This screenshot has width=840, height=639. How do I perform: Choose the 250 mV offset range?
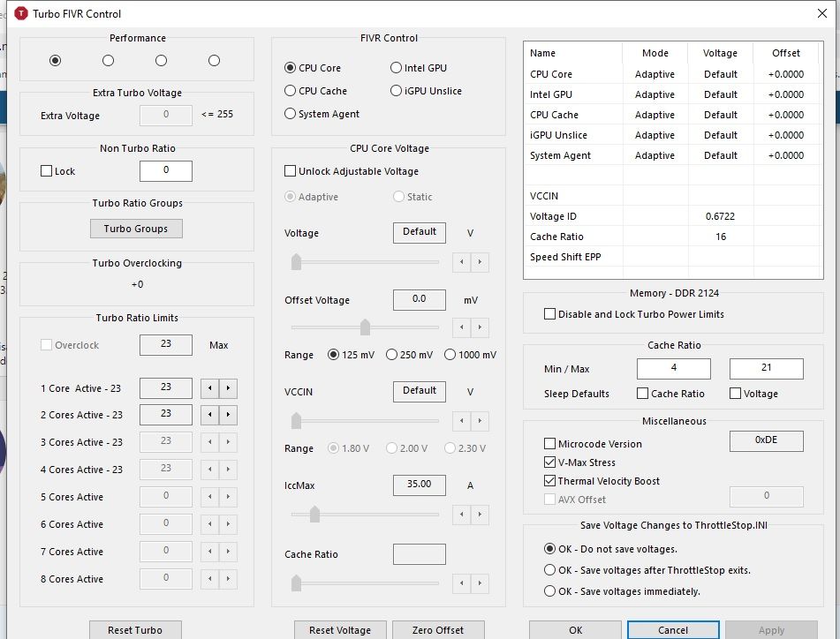[409, 355]
